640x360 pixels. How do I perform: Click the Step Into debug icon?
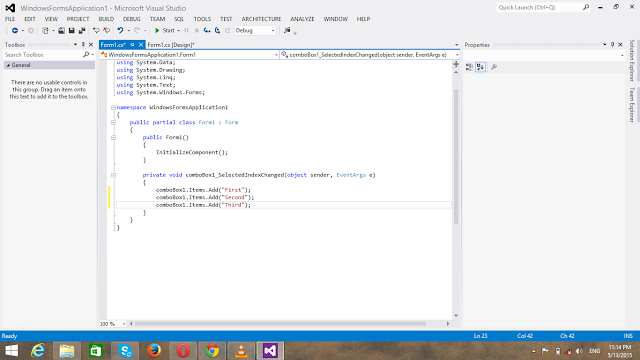[207, 31]
